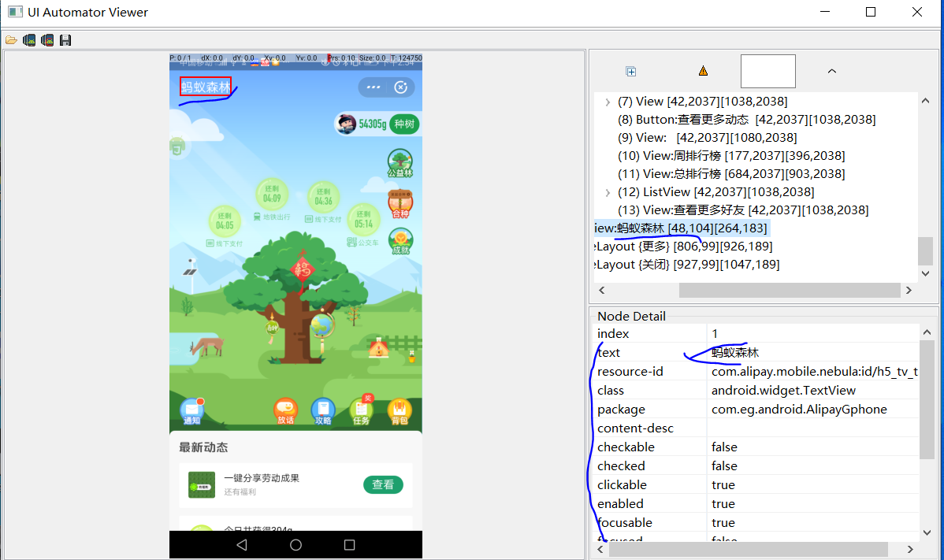Tap the 蚂蚁森林 title in phone screenshot
Screen dimensions: 944x560
click(206, 87)
